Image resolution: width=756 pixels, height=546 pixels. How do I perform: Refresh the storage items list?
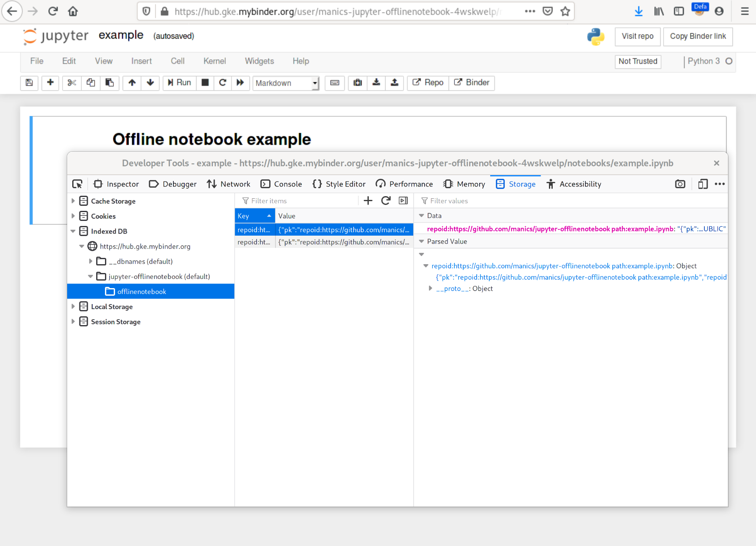pyautogui.click(x=386, y=200)
